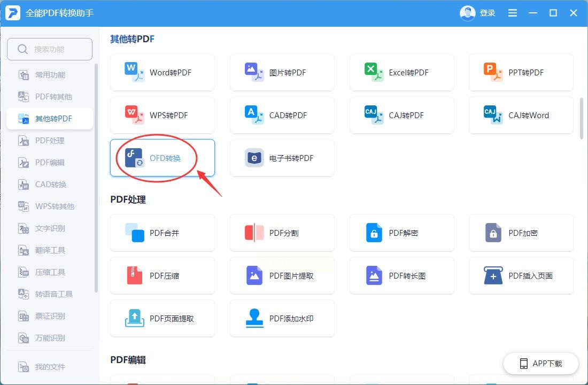
Task: Click the CAJ转Word label text
Action: (x=529, y=115)
